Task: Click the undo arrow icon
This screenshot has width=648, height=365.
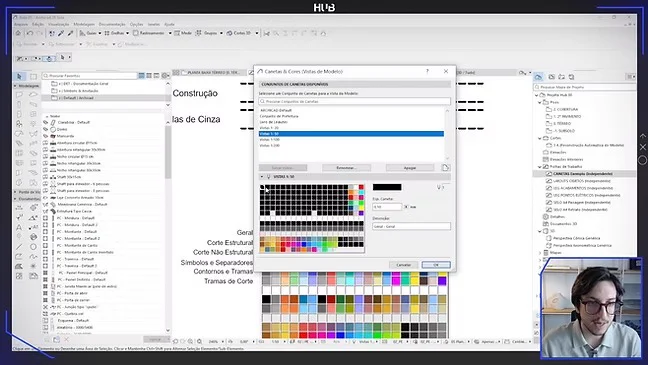Action: [x=30, y=33]
